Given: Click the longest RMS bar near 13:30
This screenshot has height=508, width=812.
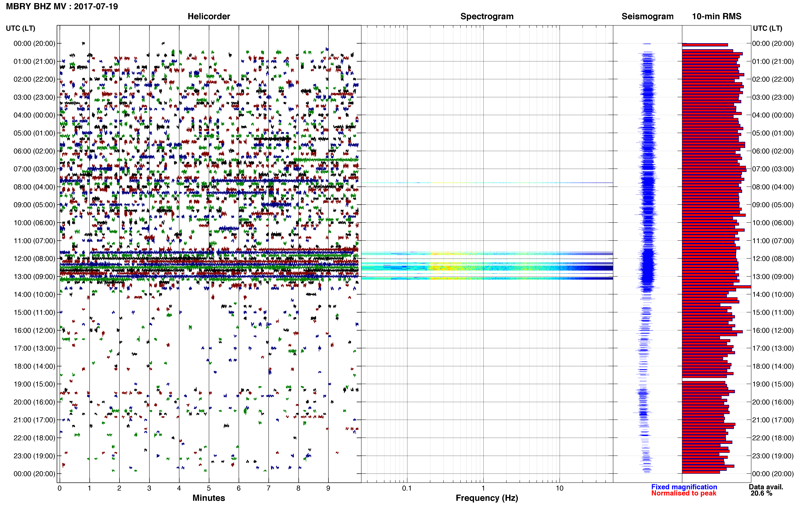Looking at the screenshot, I should click(x=716, y=287).
